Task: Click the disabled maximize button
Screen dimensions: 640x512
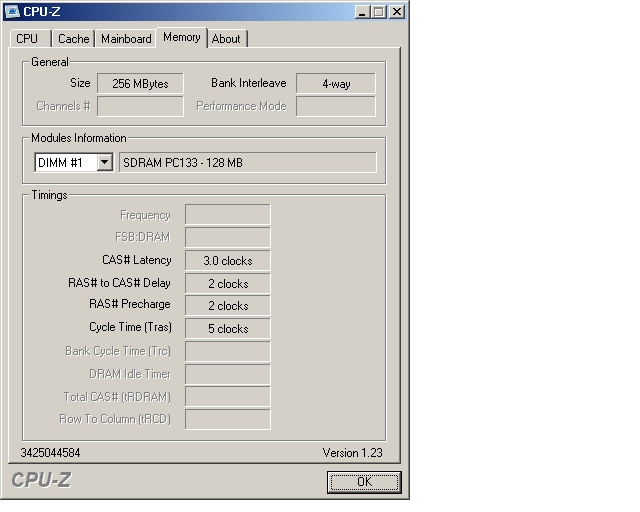Action: pyautogui.click(x=379, y=11)
